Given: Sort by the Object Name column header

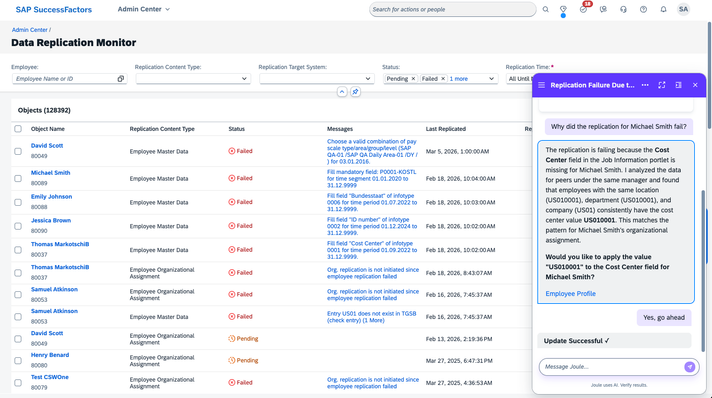Looking at the screenshot, I should click(48, 129).
